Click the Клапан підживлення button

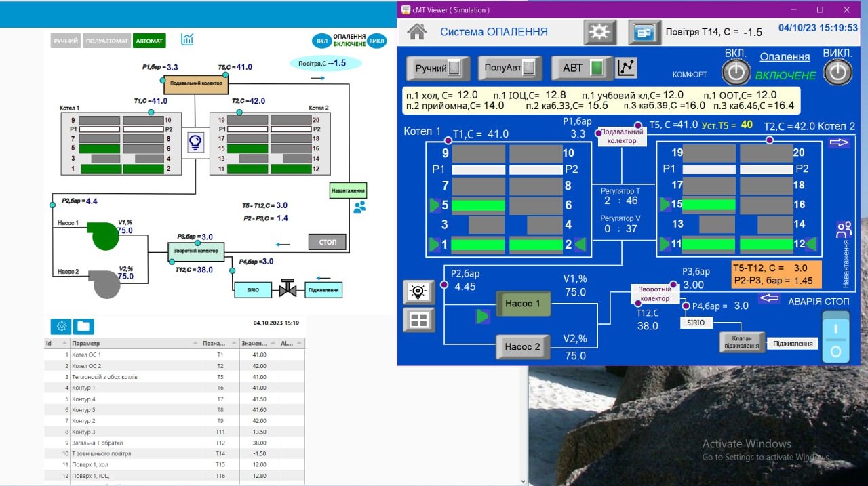[x=742, y=342]
